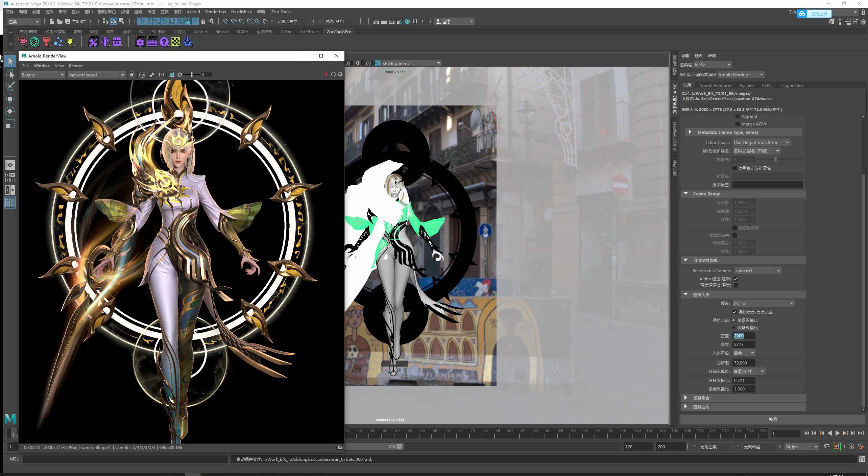Save scene with the floppy disk icon
Viewport: 868px width, 476px height.
click(x=68, y=21)
